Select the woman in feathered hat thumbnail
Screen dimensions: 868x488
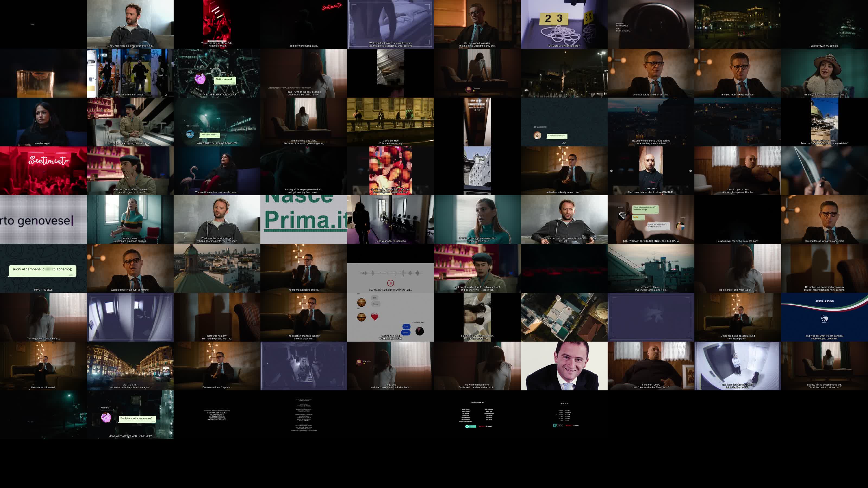(824, 73)
